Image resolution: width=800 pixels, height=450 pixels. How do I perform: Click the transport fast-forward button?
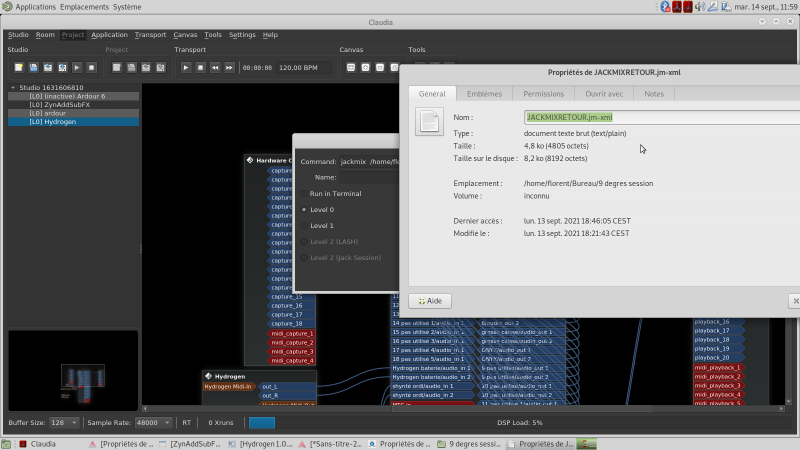(x=229, y=67)
